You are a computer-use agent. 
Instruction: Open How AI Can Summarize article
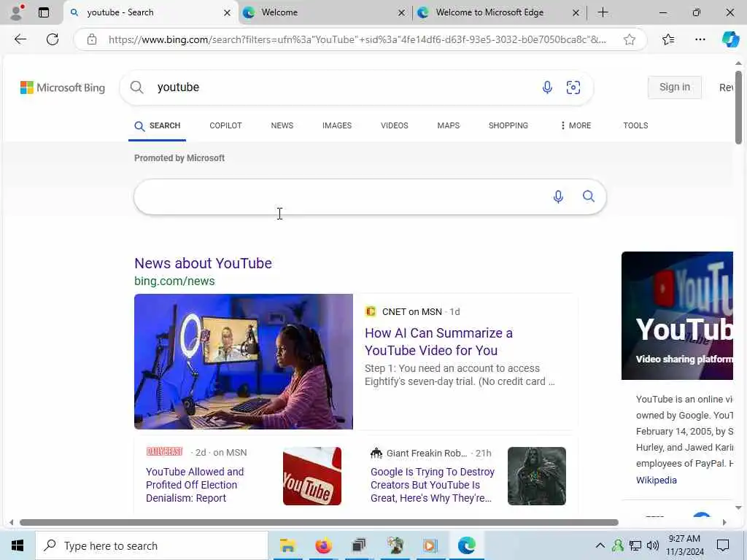(x=438, y=341)
